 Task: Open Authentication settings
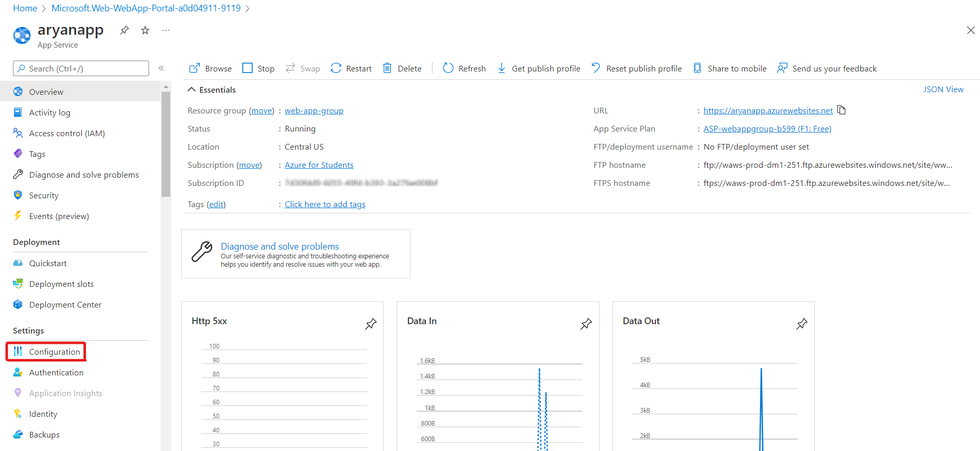click(80, 372)
